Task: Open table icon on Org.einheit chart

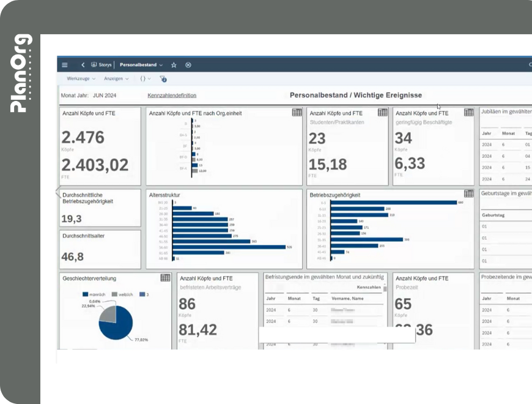Action: pos(297,113)
